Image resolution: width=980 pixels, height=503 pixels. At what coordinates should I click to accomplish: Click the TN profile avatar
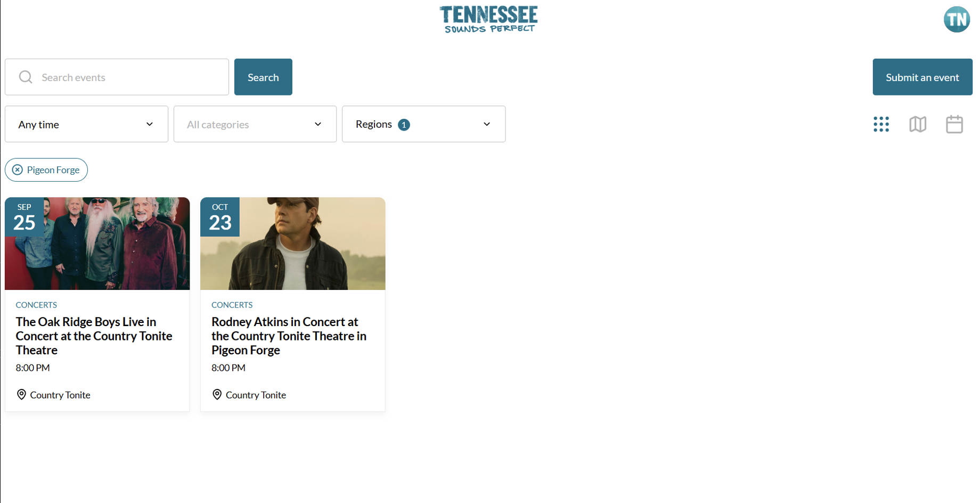click(957, 20)
